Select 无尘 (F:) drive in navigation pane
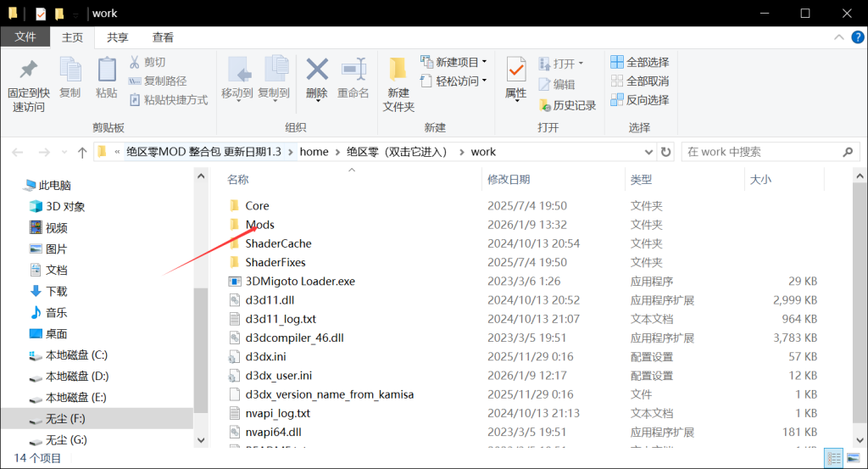This screenshot has width=868, height=469. (97, 419)
